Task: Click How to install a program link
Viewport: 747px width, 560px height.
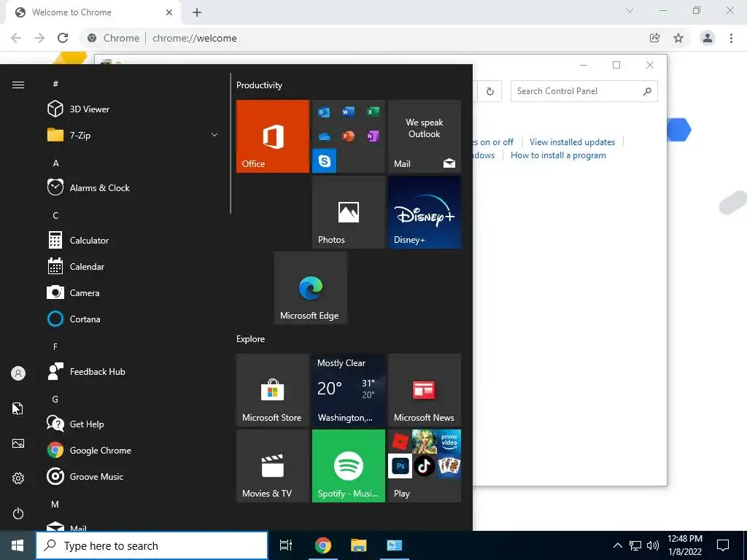Action: tap(558, 155)
